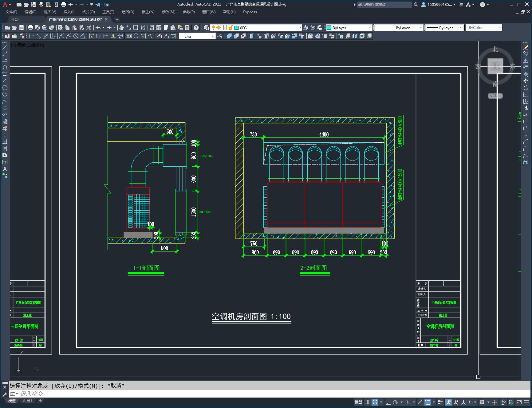
Task: Switch to the 布局1 layout tab
Action: (27, 401)
